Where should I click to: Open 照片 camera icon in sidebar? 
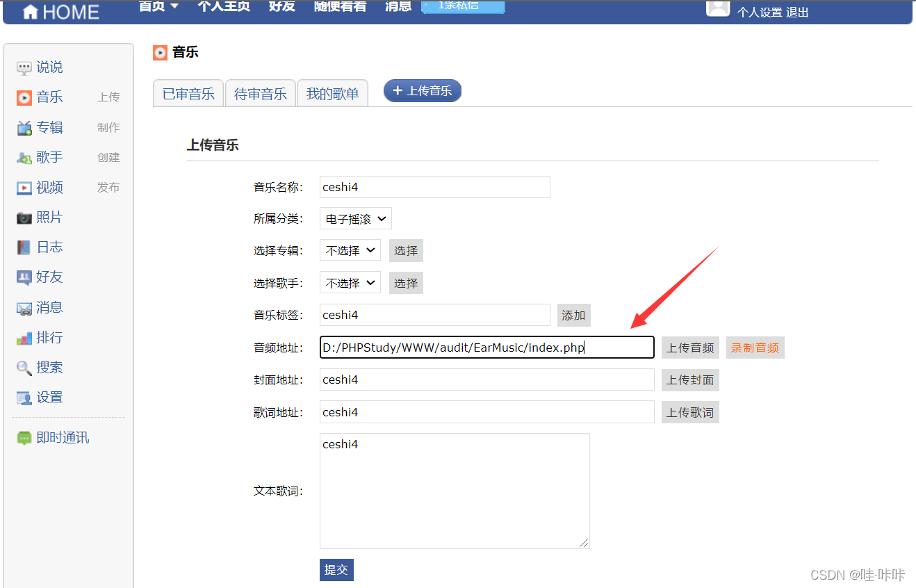[24, 218]
